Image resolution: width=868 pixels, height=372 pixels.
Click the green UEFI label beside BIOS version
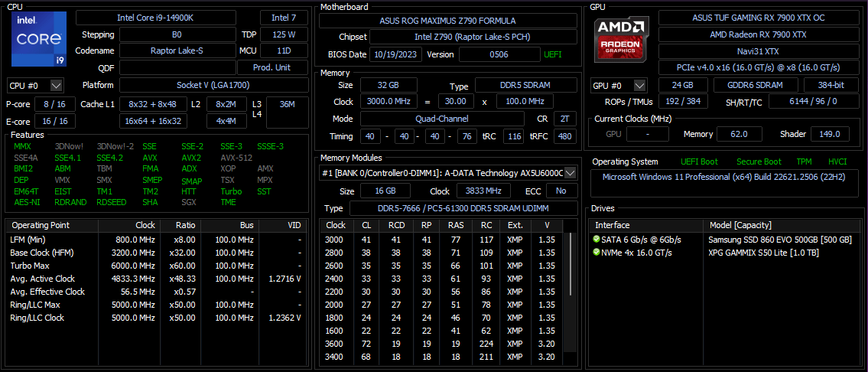[x=552, y=54]
